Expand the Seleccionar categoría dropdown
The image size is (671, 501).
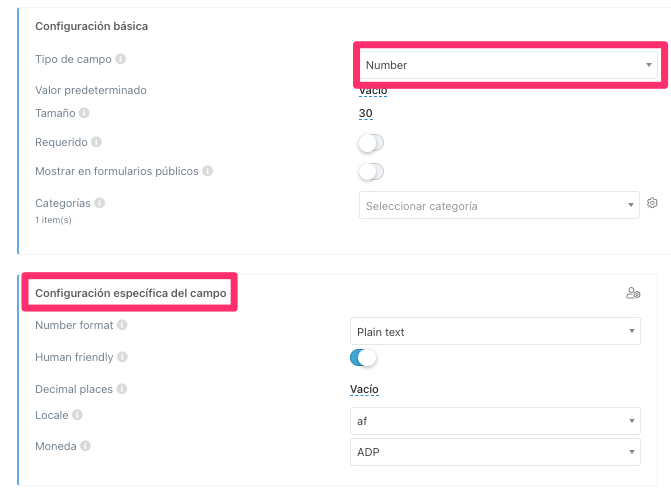click(498, 206)
